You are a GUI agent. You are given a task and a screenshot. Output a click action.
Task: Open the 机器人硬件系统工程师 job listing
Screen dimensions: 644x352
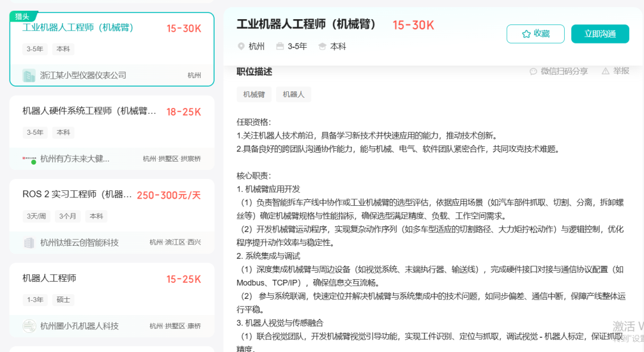(89, 111)
